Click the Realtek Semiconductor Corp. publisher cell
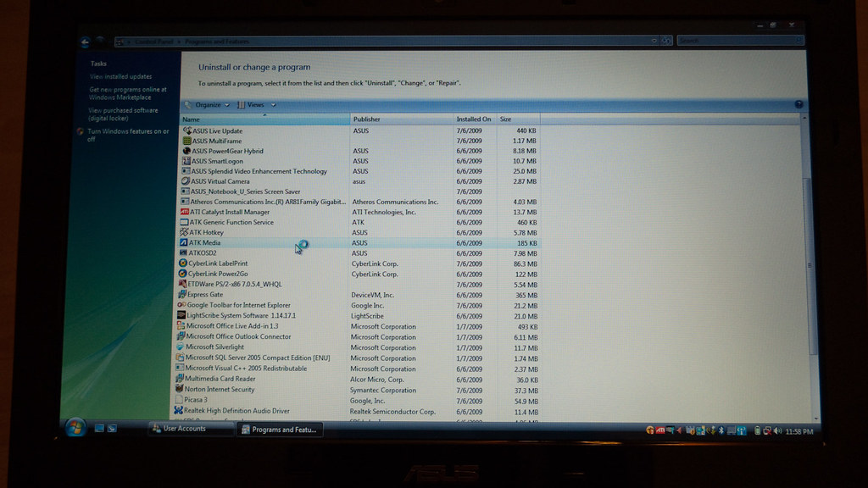The width and height of the screenshot is (868, 488). [x=392, y=412]
